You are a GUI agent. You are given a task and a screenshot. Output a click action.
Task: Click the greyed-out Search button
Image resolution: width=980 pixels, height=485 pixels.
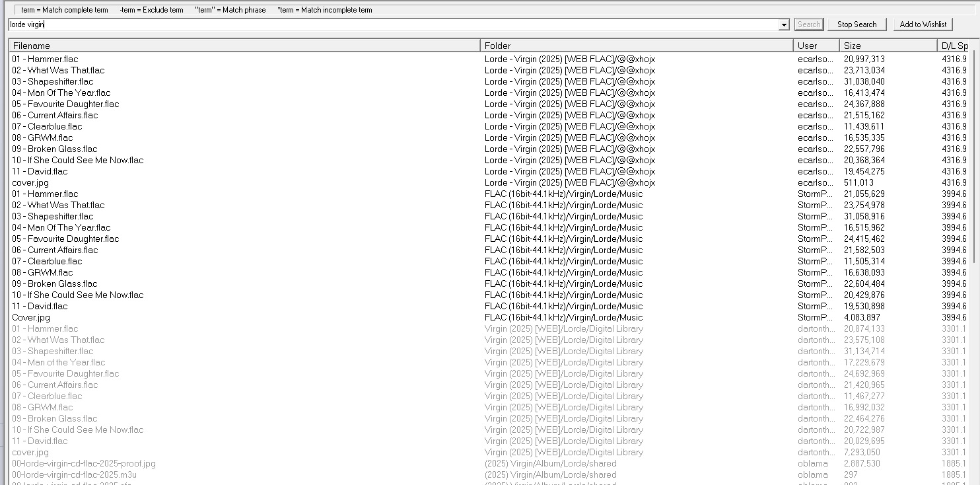pyautogui.click(x=808, y=24)
